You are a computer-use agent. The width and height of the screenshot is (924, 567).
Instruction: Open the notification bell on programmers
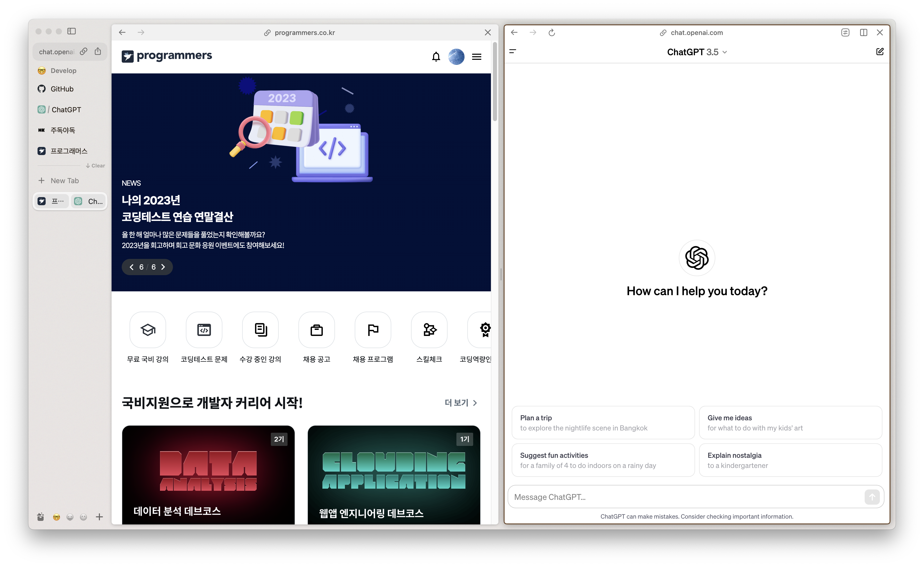[x=436, y=57]
